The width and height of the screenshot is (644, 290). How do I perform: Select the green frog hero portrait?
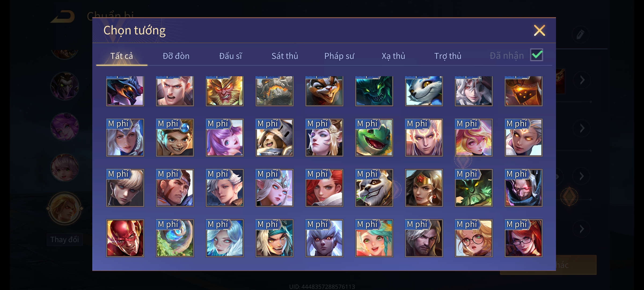[374, 137]
